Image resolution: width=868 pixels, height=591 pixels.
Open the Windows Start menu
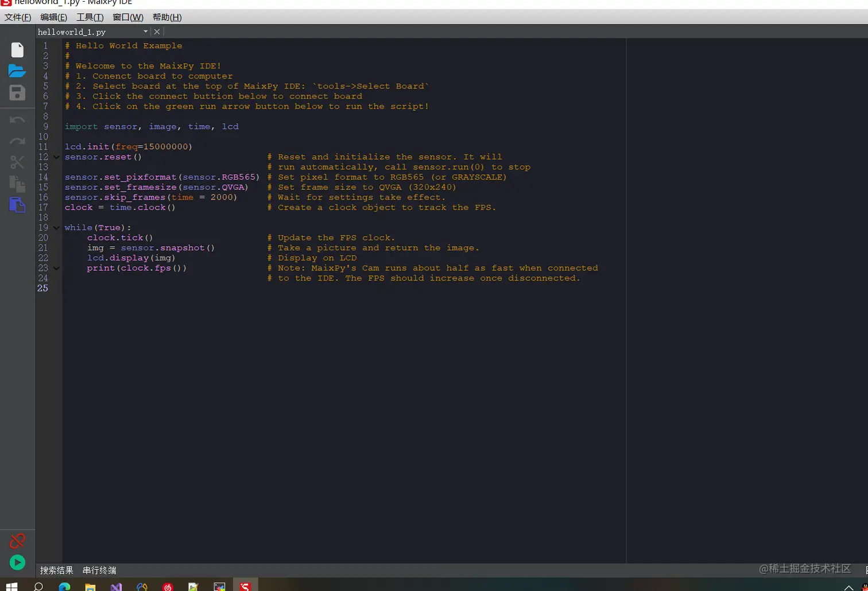pyautogui.click(x=11, y=586)
